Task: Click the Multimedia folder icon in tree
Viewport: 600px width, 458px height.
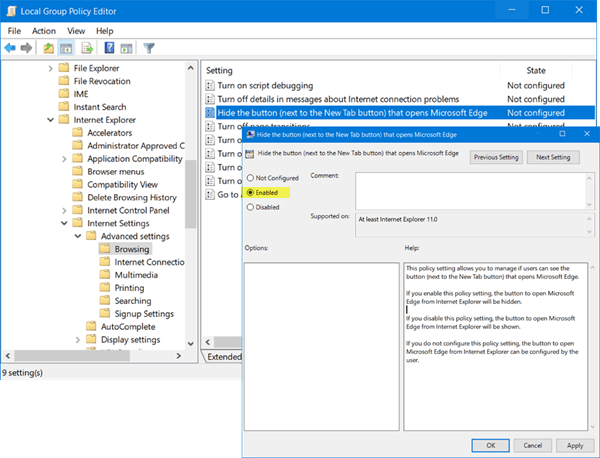Action: pos(104,275)
